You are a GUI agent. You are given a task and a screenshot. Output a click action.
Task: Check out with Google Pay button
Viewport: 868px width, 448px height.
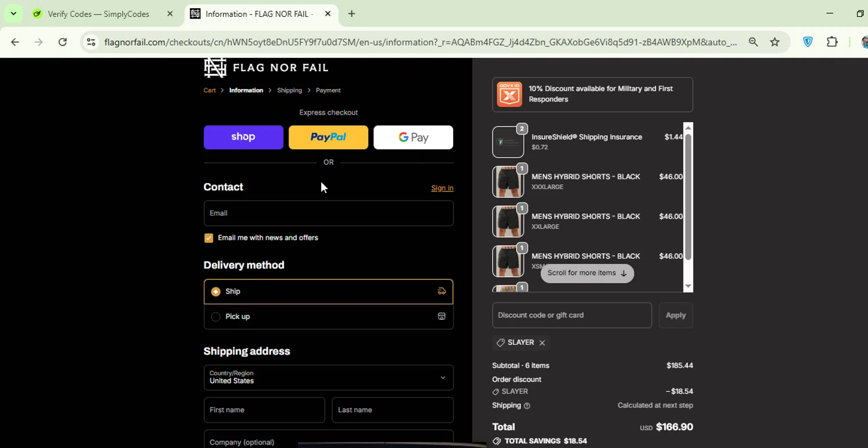(413, 138)
